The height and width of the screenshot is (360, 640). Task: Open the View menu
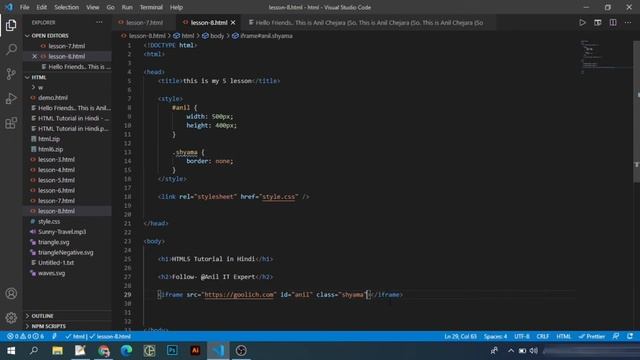93,7
